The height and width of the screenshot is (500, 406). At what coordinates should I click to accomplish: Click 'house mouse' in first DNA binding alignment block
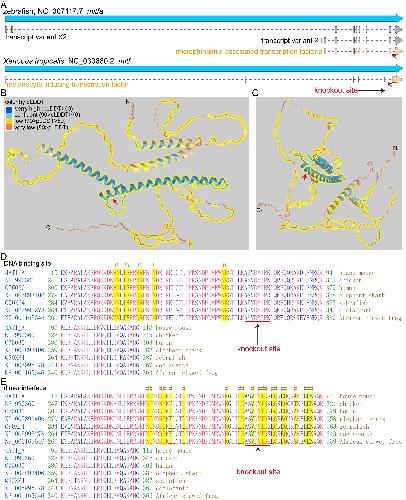tap(356, 273)
